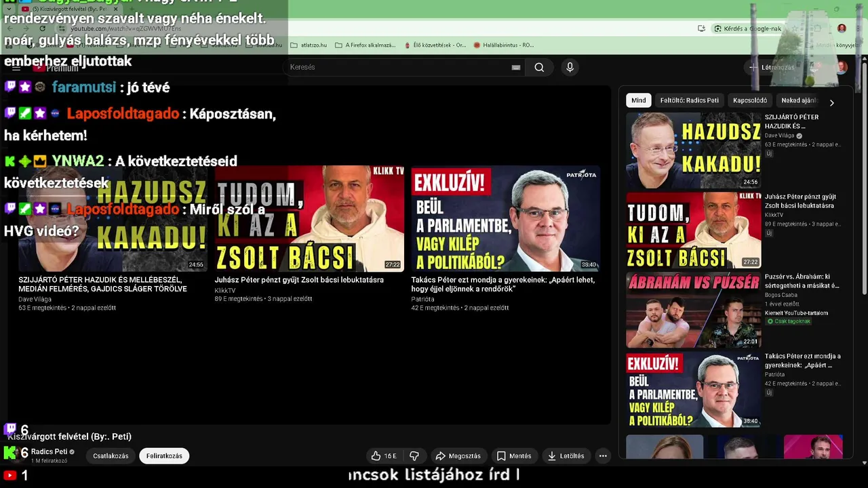Open the Chrome profile avatar in toolbar
The height and width of the screenshot is (488, 868).
(x=842, y=28)
